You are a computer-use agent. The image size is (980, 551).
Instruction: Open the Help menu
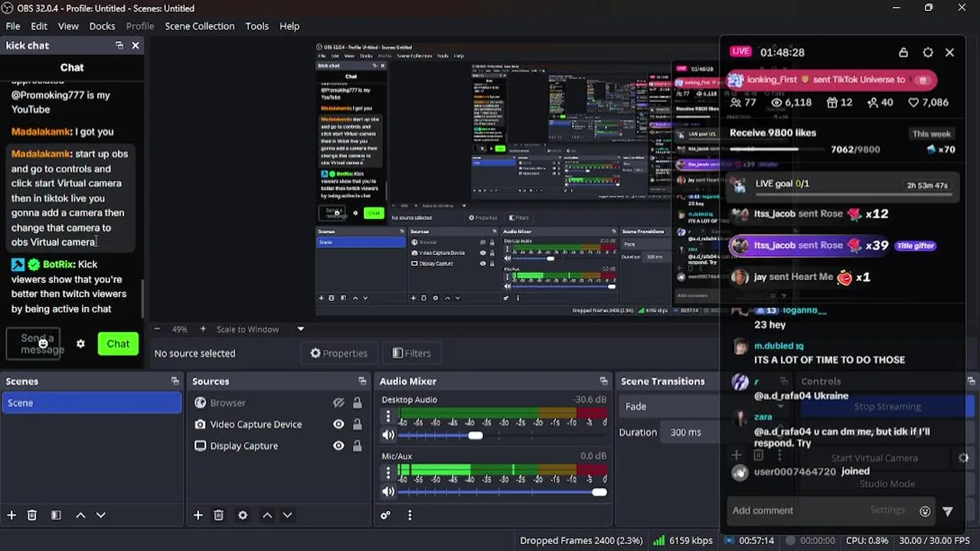click(x=289, y=26)
